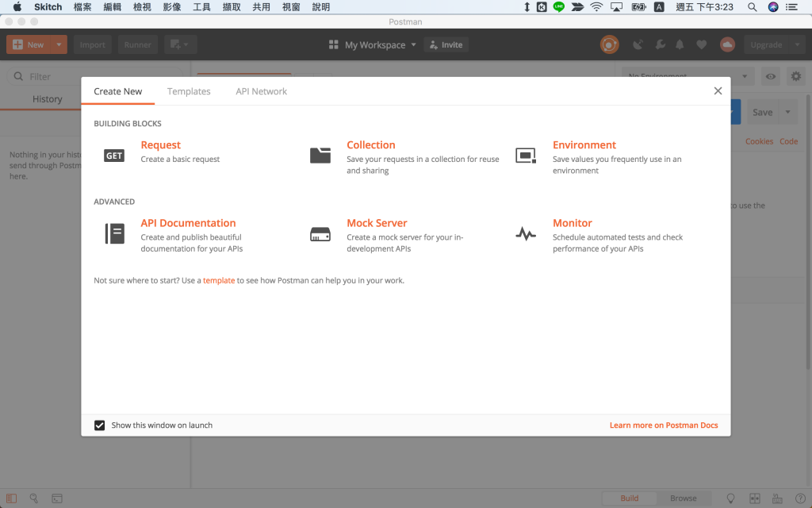
Task: Click the Collection link
Action: (371, 144)
